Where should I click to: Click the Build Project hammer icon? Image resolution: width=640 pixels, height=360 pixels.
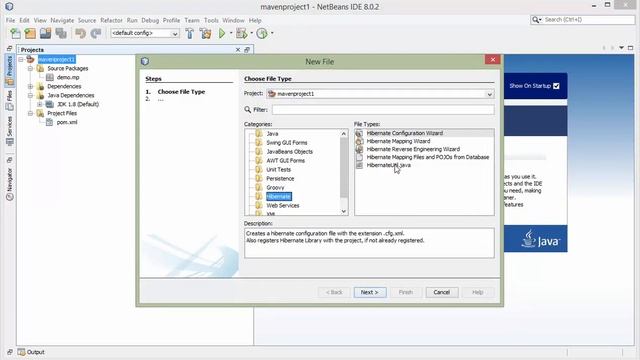[x=189, y=33]
